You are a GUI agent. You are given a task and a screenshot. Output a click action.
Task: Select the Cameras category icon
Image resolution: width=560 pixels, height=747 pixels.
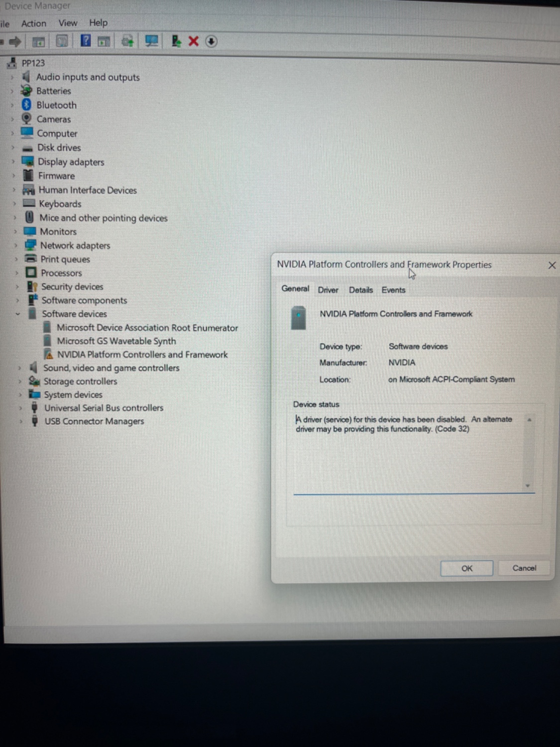tap(26, 119)
